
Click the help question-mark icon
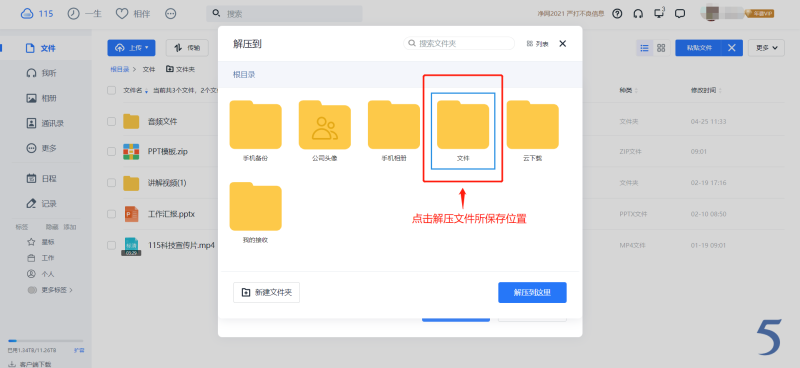click(617, 14)
